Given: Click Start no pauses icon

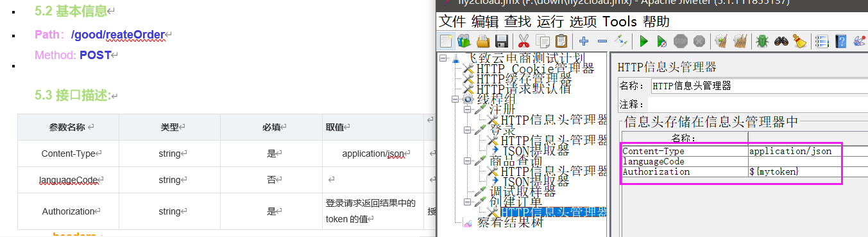Looking at the screenshot, I should coord(662,42).
